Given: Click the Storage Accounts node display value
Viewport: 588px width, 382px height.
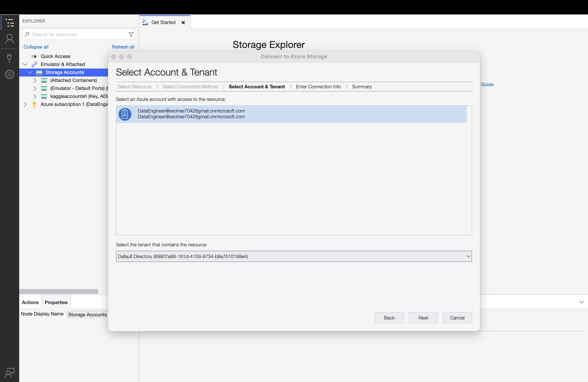Looking at the screenshot, I should pyautogui.click(x=87, y=315).
